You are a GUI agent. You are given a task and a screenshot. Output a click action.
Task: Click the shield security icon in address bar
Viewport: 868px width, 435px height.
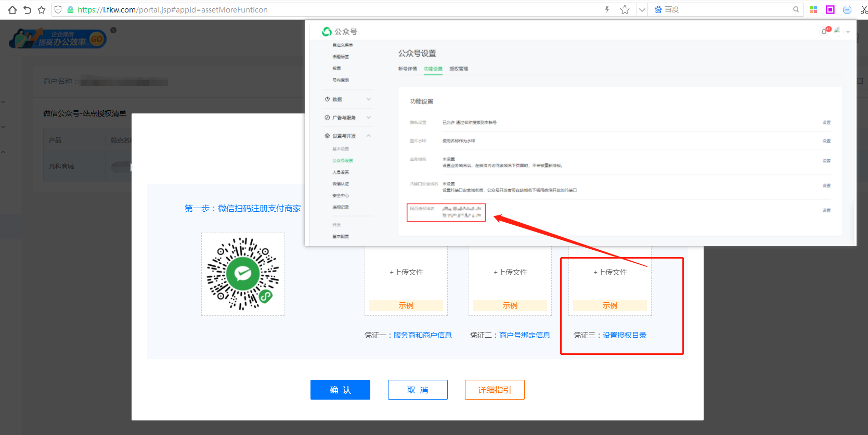pos(58,9)
